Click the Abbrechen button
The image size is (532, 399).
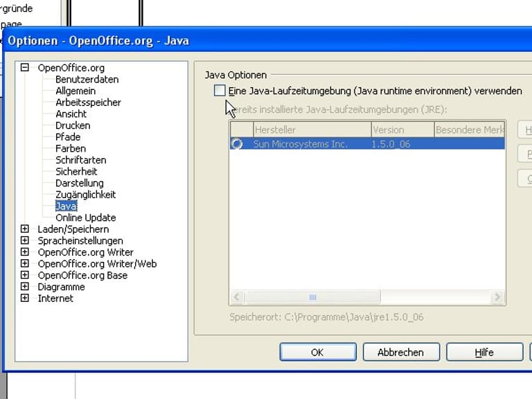pos(401,352)
